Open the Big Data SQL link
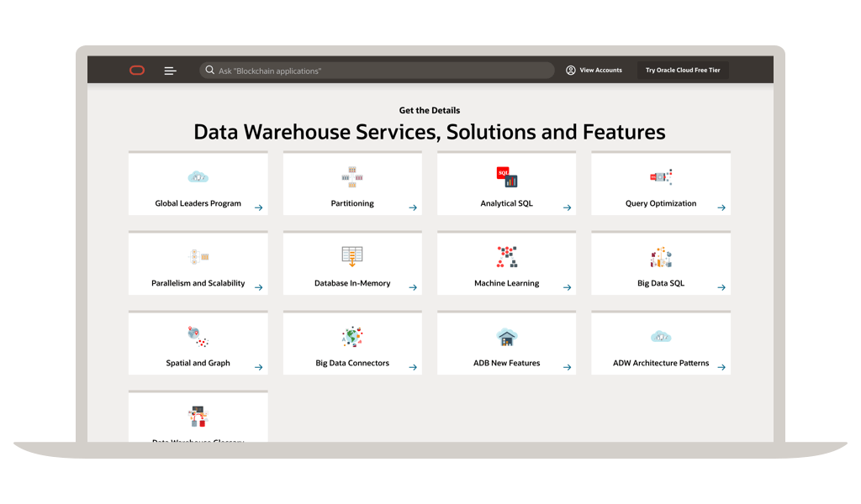Image resolution: width=861 pixels, height=504 pixels. click(661, 284)
